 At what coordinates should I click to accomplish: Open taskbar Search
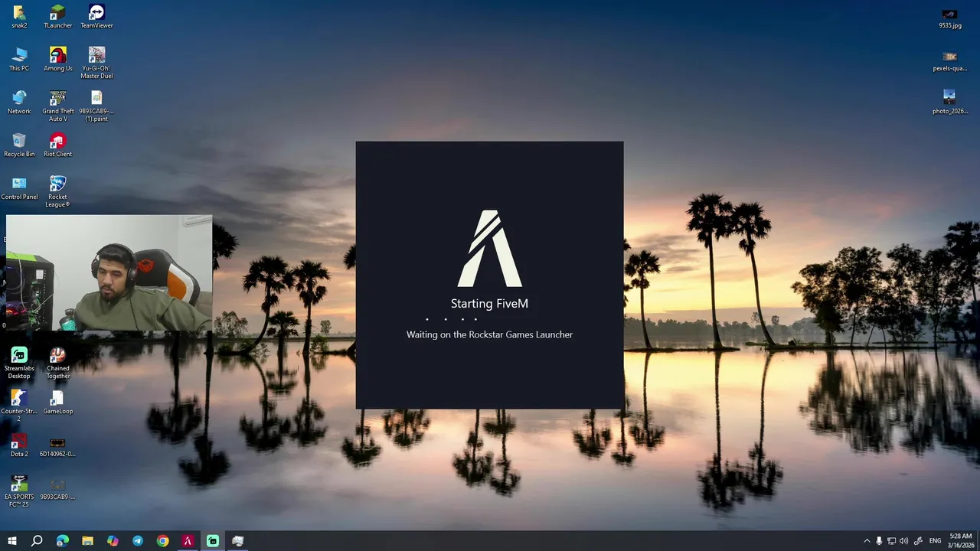37,541
